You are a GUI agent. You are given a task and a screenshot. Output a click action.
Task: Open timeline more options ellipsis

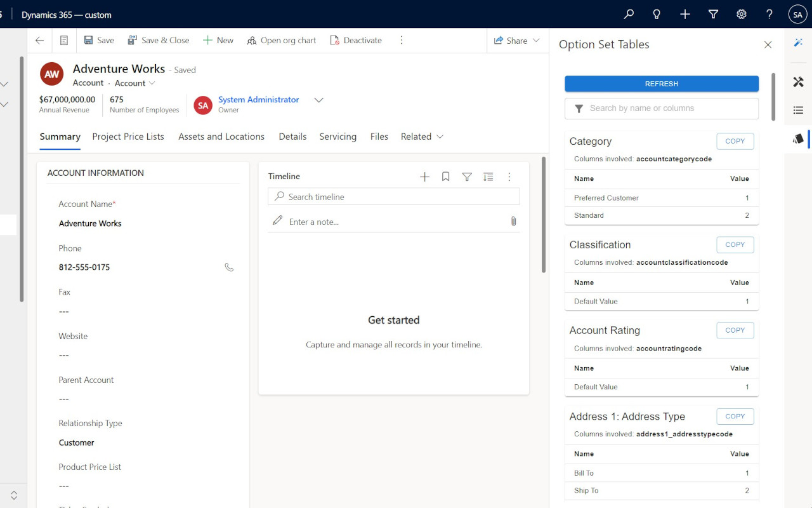tap(509, 177)
